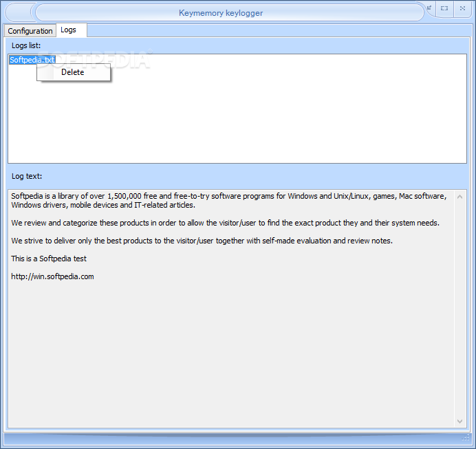The width and height of the screenshot is (476, 449).
Task: Click the resize grip in status bar
Action: [x=465, y=437]
